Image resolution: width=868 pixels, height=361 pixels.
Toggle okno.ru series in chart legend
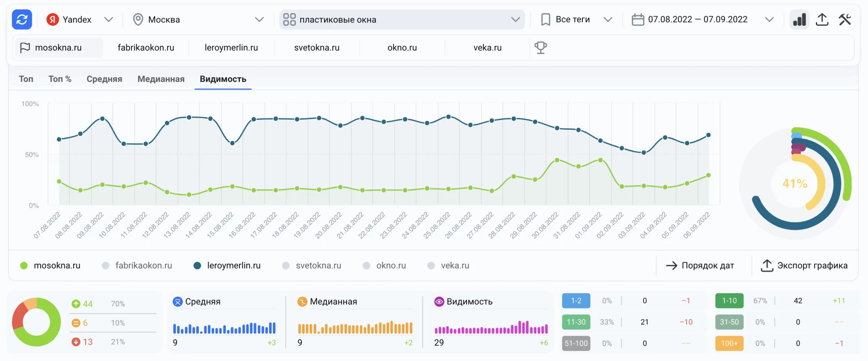click(x=384, y=266)
